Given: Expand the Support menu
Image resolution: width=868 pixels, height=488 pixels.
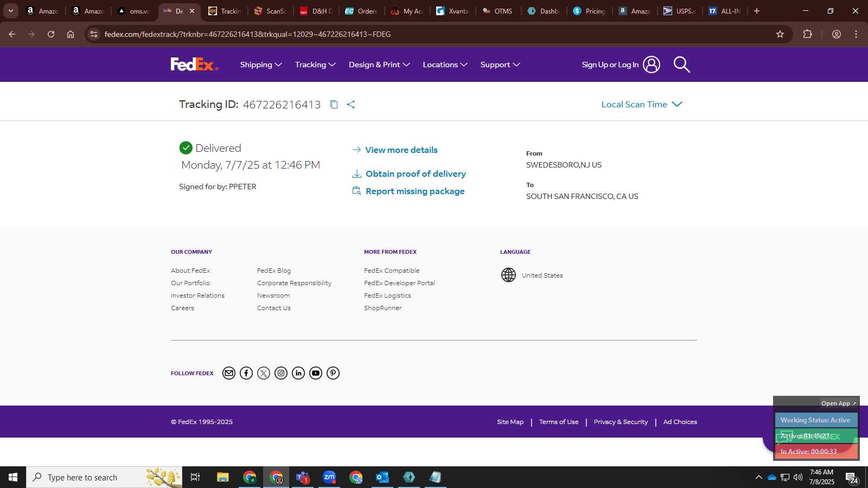Looking at the screenshot, I should (500, 65).
